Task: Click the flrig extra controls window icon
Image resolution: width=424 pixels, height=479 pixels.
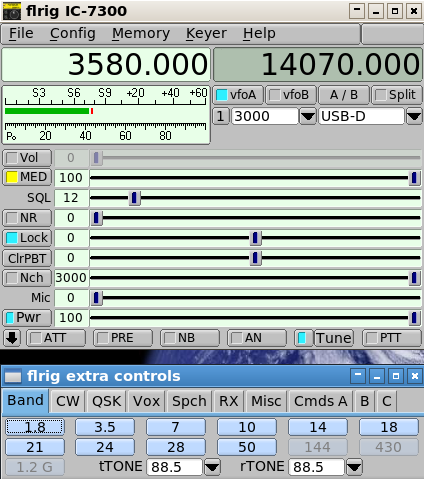Action: (x=13, y=376)
